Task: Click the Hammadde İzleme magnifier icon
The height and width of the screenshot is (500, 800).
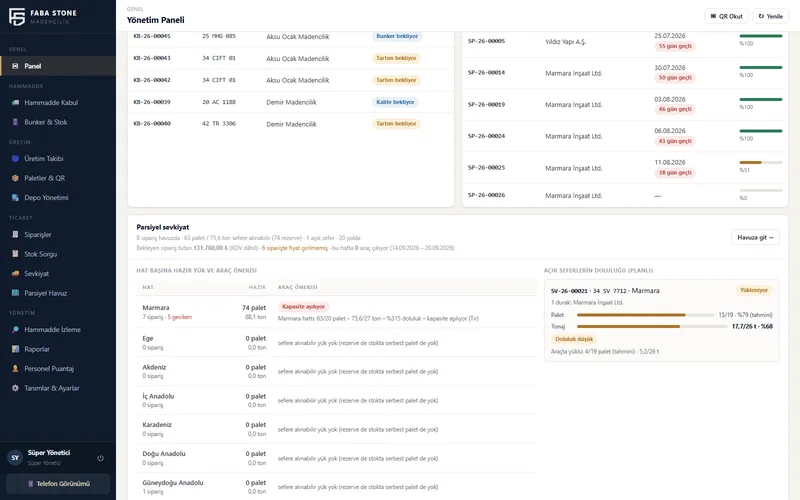Action: (15, 330)
